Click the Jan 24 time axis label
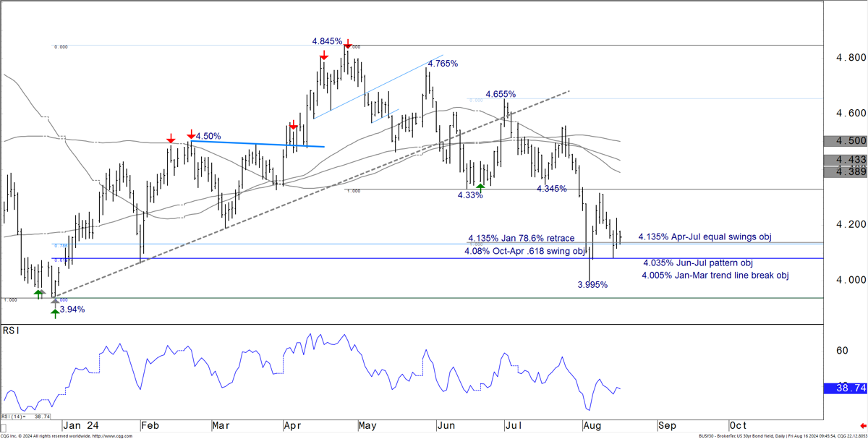The image size is (868, 439). [x=80, y=426]
